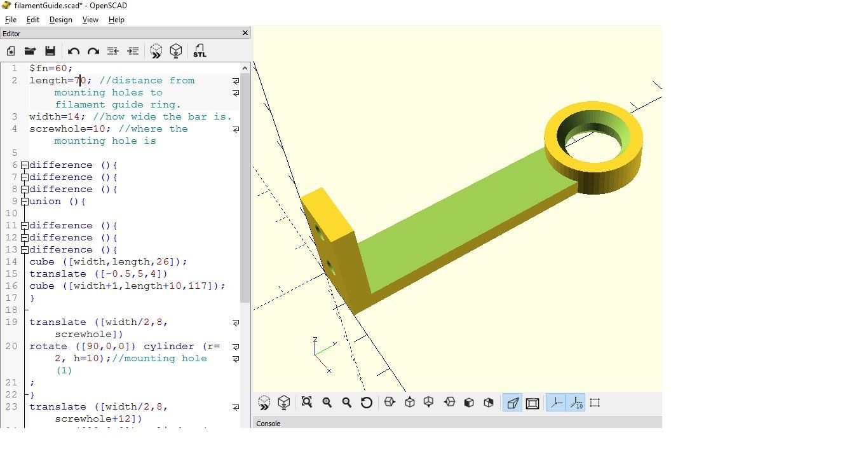
Task: Click "translate ([width/2,8," on line 19
Action: (99, 322)
